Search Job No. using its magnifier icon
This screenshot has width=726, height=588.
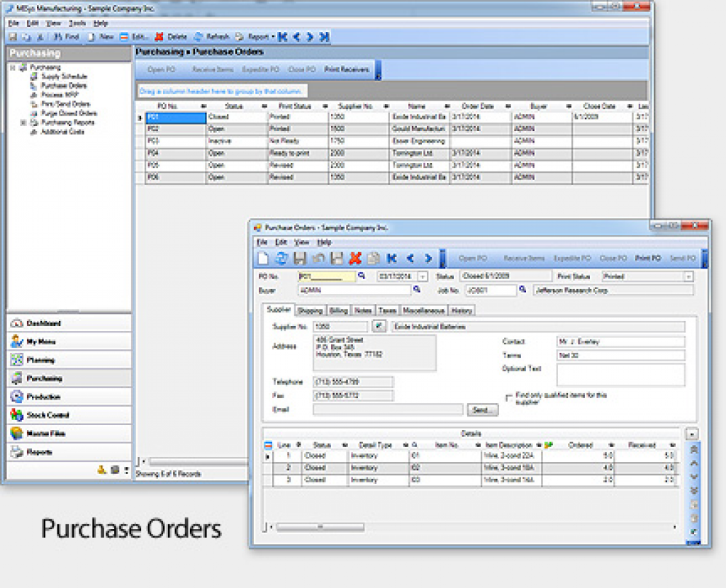tap(522, 290)
